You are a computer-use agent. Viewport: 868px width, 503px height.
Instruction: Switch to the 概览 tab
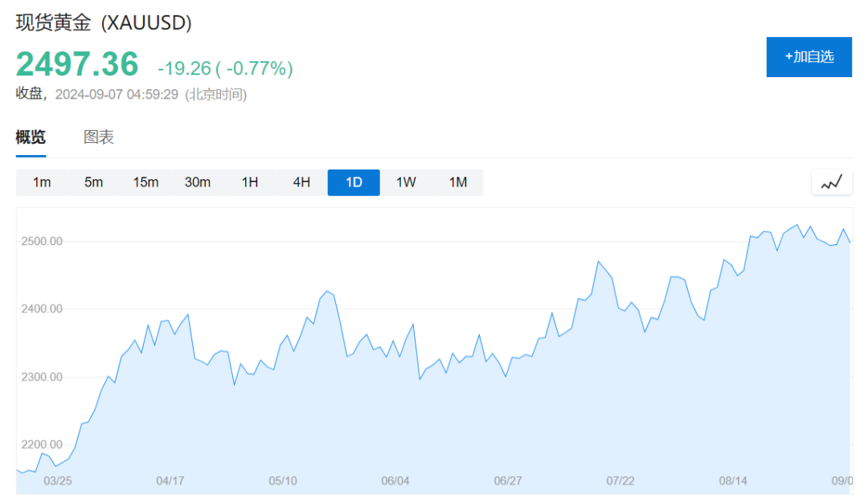coord(31,137)
